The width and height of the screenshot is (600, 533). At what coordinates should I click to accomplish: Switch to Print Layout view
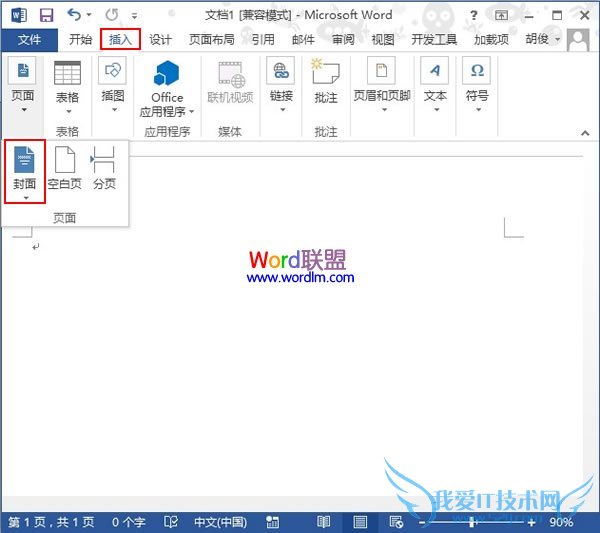tap(360, 522)
